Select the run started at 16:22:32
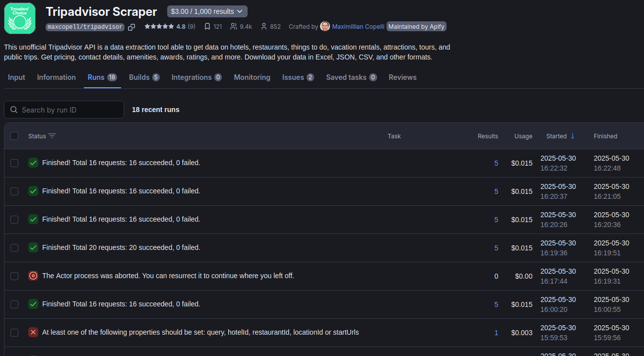This screenshot has width=644, height=356. [14, 163]
